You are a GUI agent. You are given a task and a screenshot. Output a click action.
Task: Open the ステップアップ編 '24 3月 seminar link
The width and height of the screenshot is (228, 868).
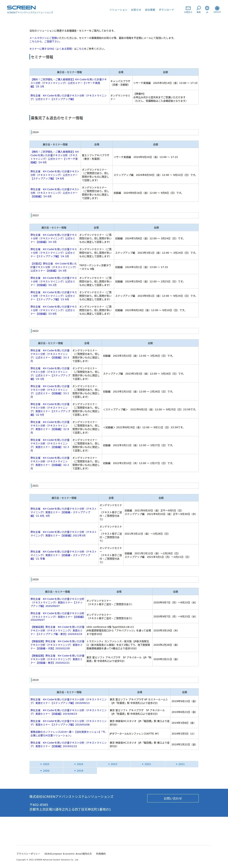coord(54,253)
